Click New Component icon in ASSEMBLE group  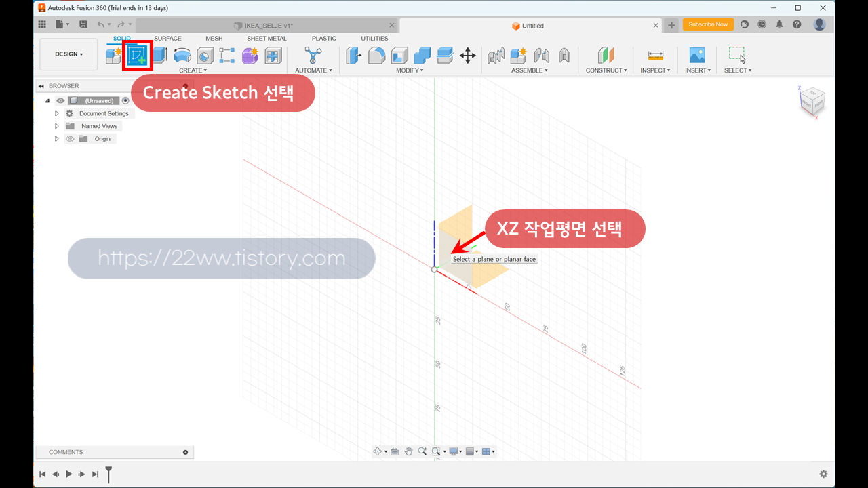519,56
